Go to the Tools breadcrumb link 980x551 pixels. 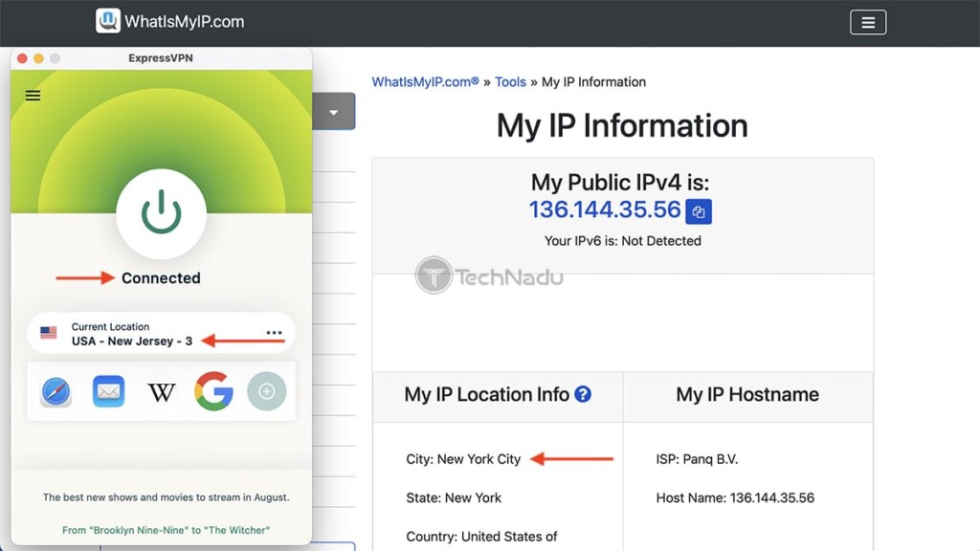point(511,82)
